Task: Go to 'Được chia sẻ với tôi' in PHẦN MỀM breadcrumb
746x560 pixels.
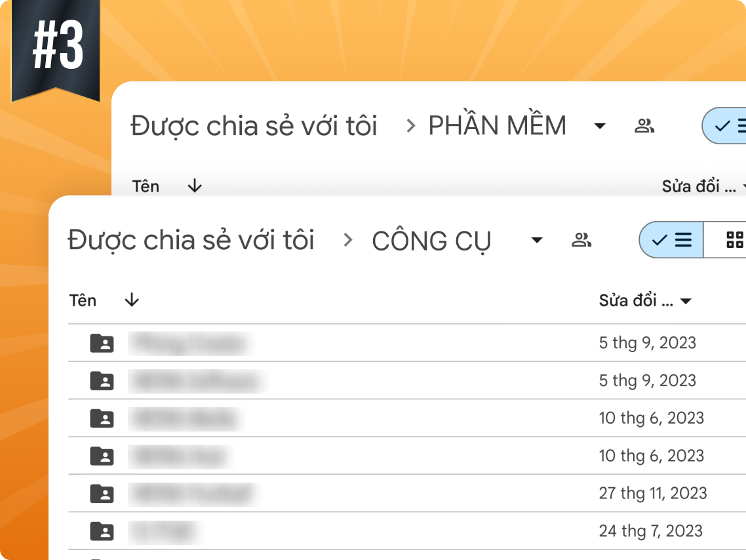Action: coord(254,126)
